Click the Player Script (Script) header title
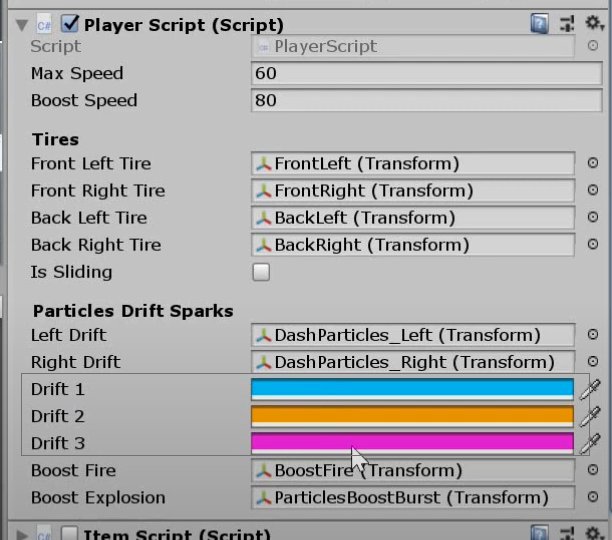The height and width of the screenshot is (540, 612). pyautogui.click(x=184, y=25)
